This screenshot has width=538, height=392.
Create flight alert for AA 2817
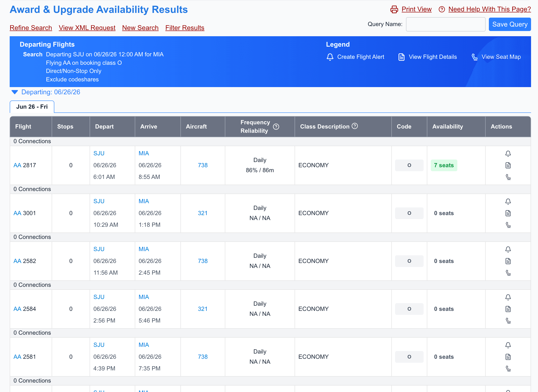[508, 154]
